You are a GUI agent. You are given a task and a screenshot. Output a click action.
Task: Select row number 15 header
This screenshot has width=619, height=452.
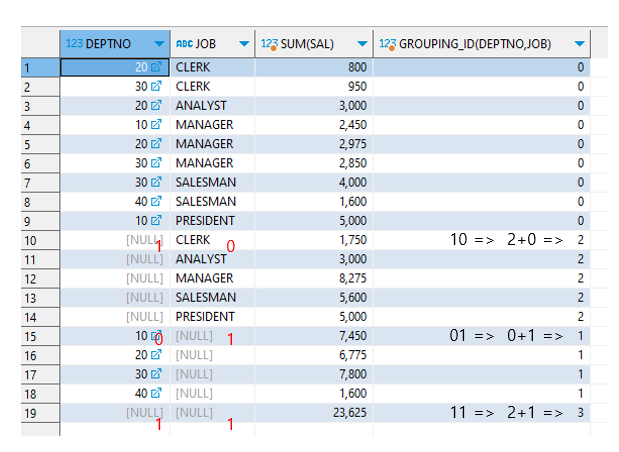(40, 336)
